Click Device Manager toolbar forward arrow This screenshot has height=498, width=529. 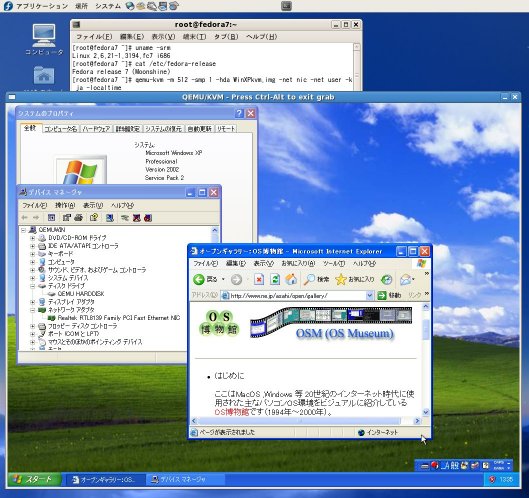point(36,218)
